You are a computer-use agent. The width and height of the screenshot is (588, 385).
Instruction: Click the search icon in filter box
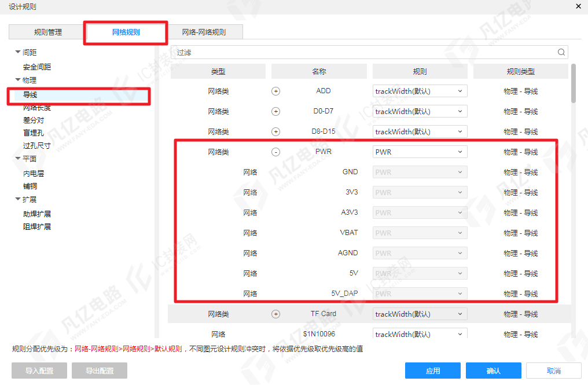point(561,52)
